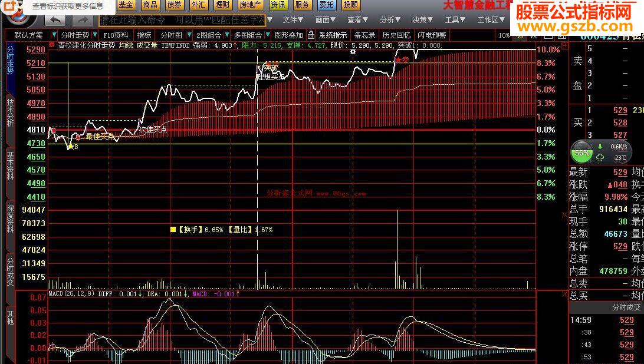This screenshot has width=644, height=364.
Task: Click the cloud weather icon beside 23°C
Action: 600,158
